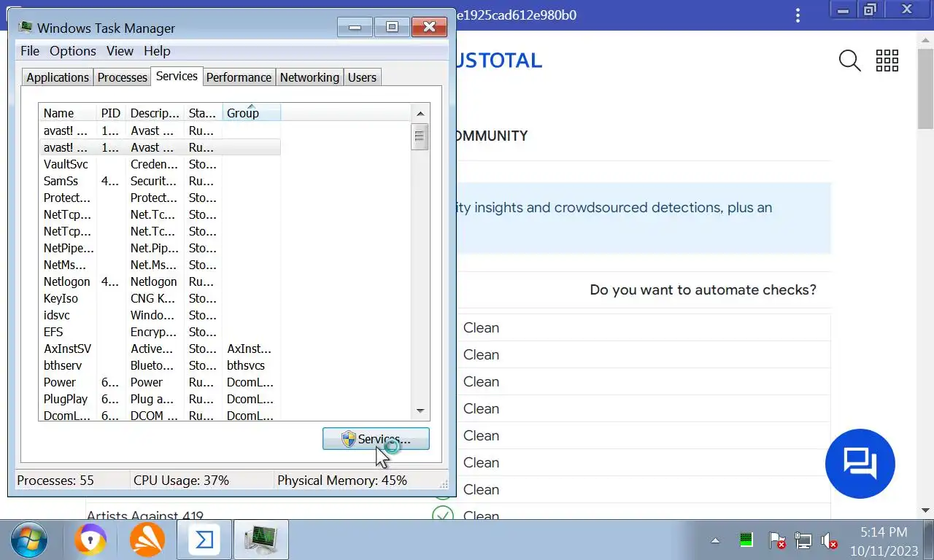The image size is (934, 560).
Task: Click the green CPU meter tray icon
Action: [746, 540]
